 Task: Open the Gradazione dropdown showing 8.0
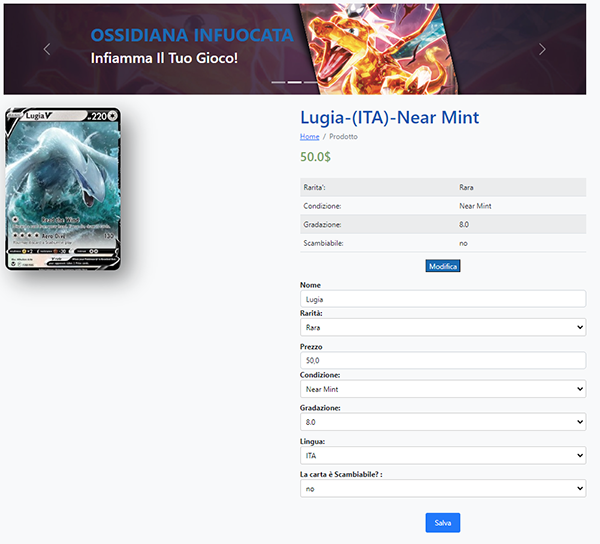click(443, 422)
